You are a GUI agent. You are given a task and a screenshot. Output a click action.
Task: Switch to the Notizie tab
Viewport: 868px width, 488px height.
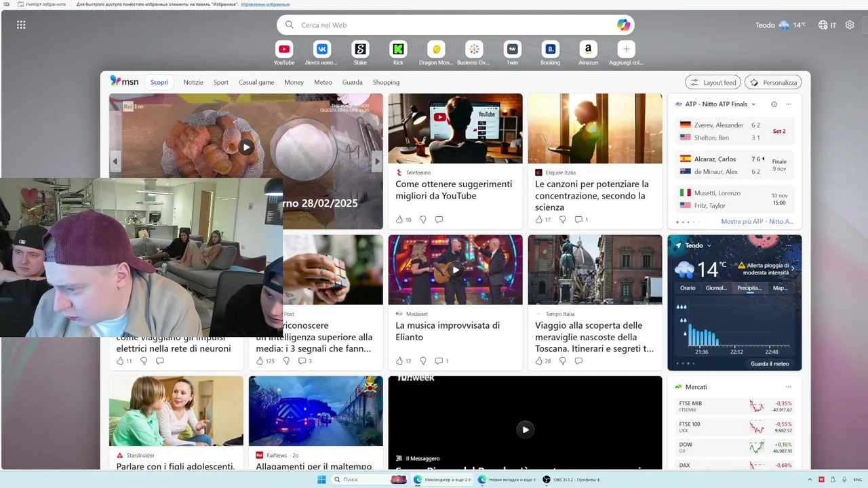pyautogui.click(x=193, y=82)
